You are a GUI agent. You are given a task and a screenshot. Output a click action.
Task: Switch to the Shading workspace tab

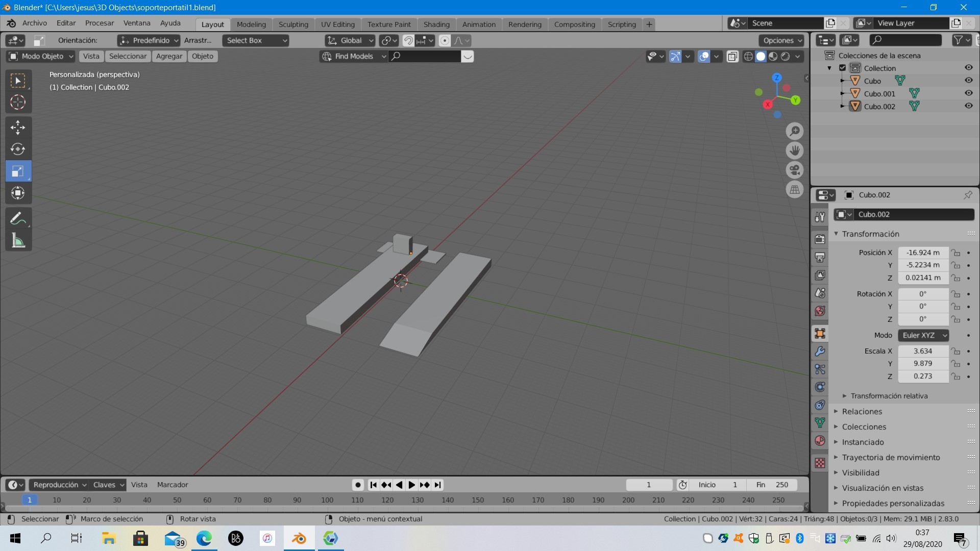[436, 24]
